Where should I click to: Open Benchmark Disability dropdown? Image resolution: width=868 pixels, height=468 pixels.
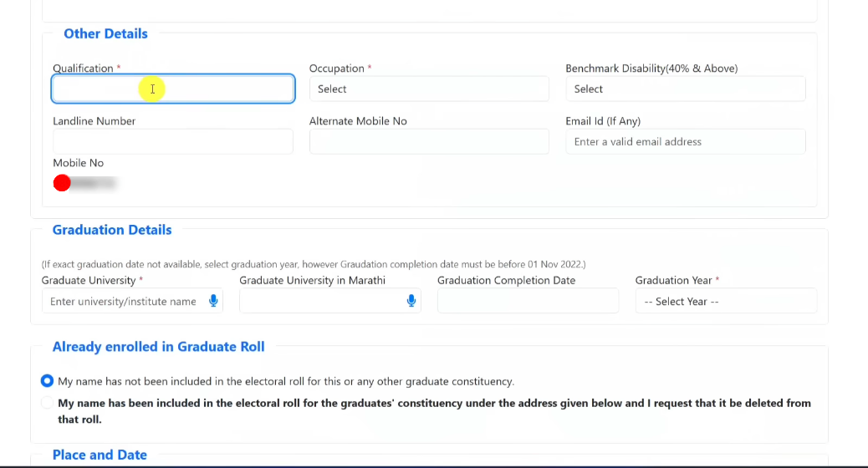685,89
